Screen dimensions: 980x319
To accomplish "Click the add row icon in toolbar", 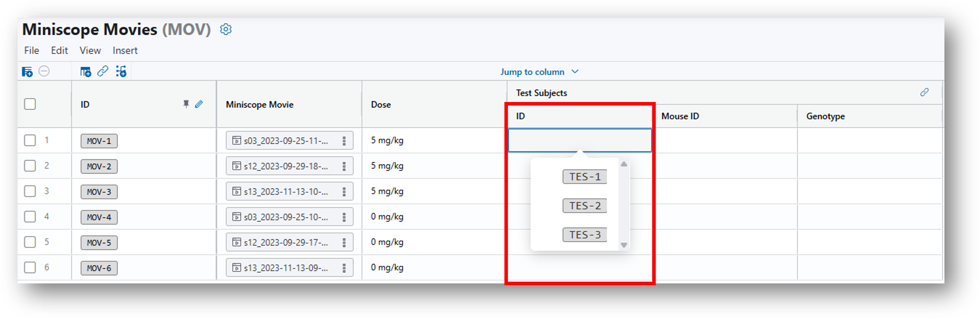I will 27,72.
